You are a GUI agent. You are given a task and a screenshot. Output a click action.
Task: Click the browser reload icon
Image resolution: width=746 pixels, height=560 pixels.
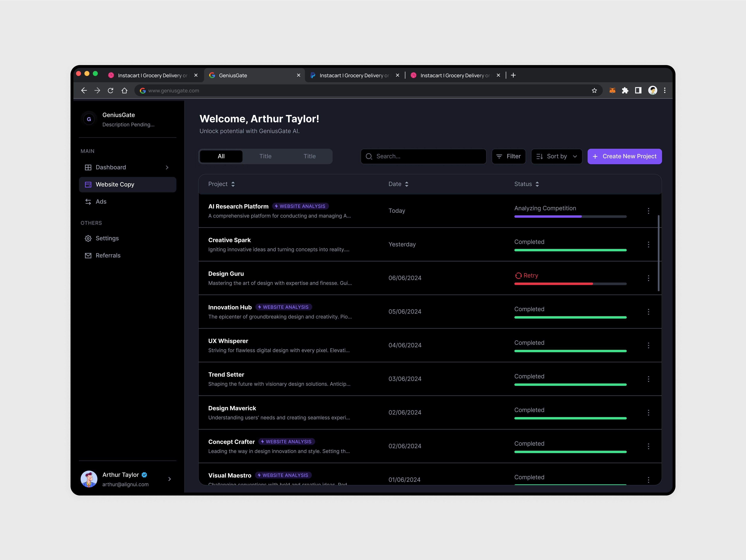click(x=111, y=90)
